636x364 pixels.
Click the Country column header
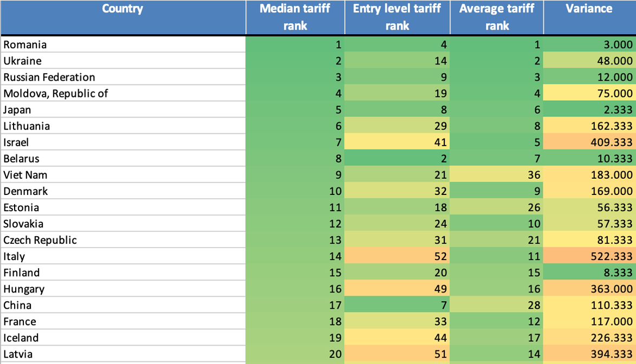coord(122,9)
